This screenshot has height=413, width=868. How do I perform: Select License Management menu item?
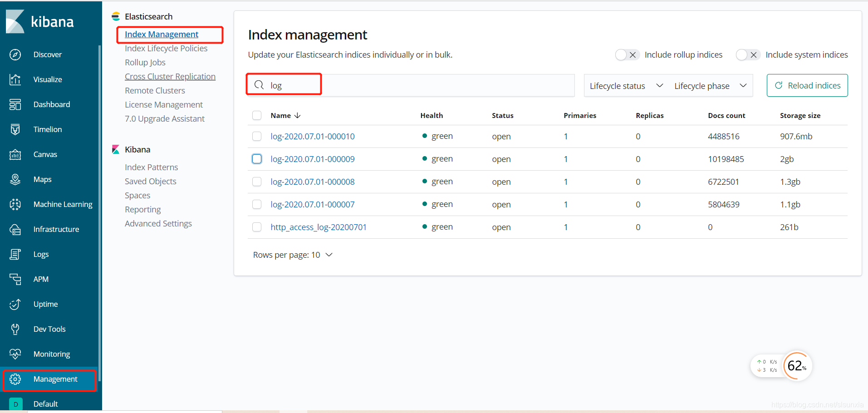(x=164, y=104)
